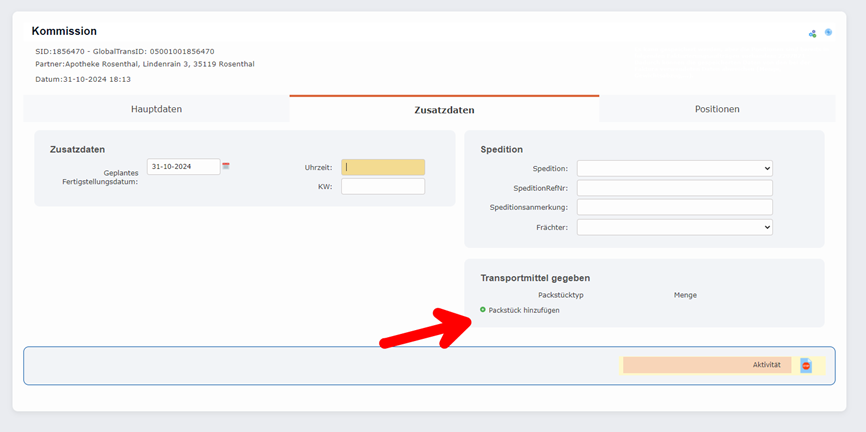866x432 pixels.
Task: Click the share/link icon at top right
Action: 812,34
